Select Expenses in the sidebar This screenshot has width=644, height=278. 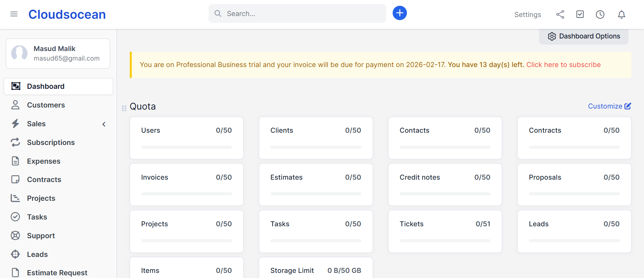coord(43,161)
